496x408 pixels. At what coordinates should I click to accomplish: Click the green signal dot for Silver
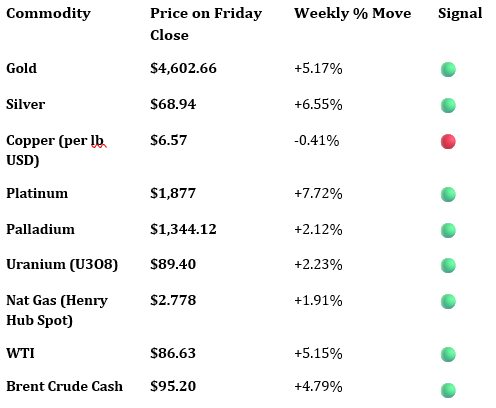coord(448,105)
